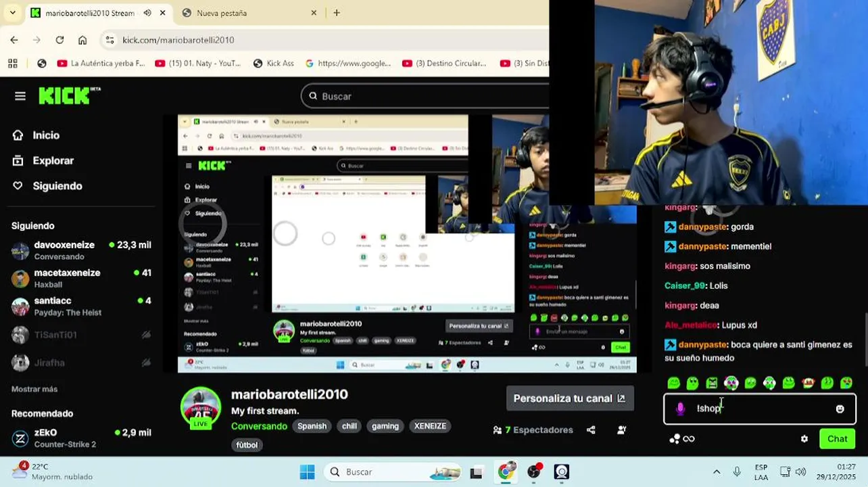Click the chat message input box
This screenshot has width=868, height=487.
point(759,409)
